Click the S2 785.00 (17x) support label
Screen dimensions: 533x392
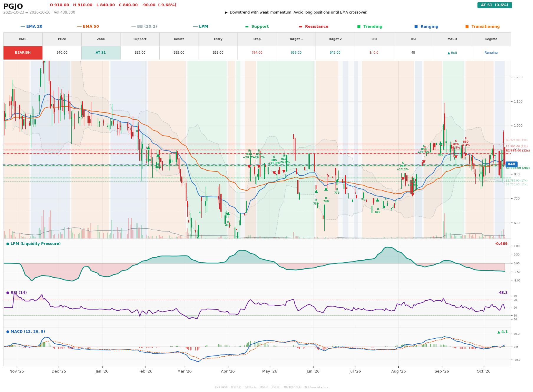tap(517, 181)
